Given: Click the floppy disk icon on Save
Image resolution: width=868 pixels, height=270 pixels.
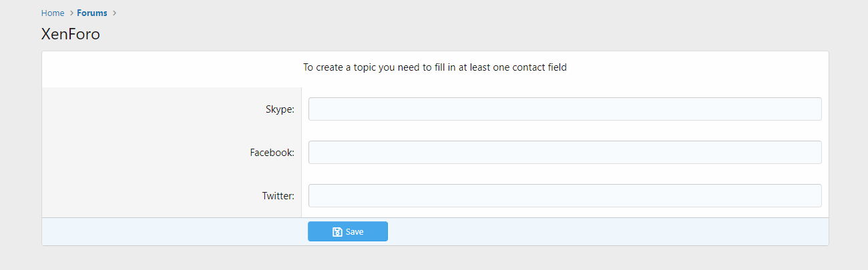Looking at the screenshot, I should 337,232.
